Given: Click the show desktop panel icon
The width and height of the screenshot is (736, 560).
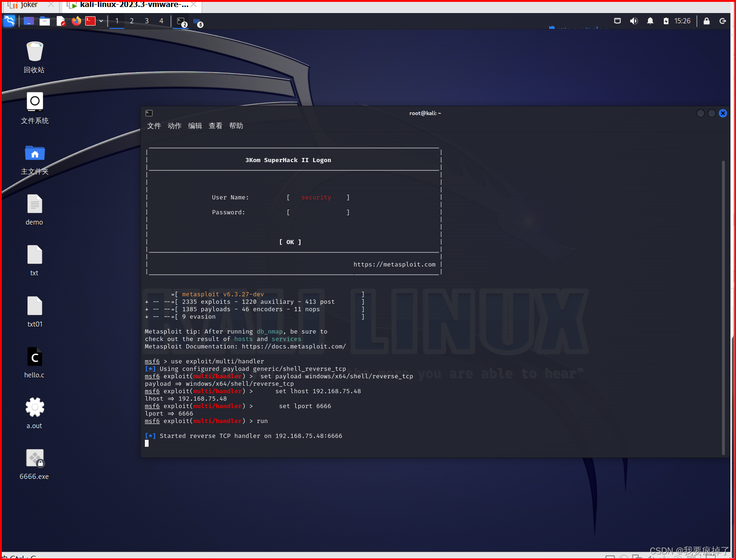Looking at the screenshot, I should click(x=29, y=21).
